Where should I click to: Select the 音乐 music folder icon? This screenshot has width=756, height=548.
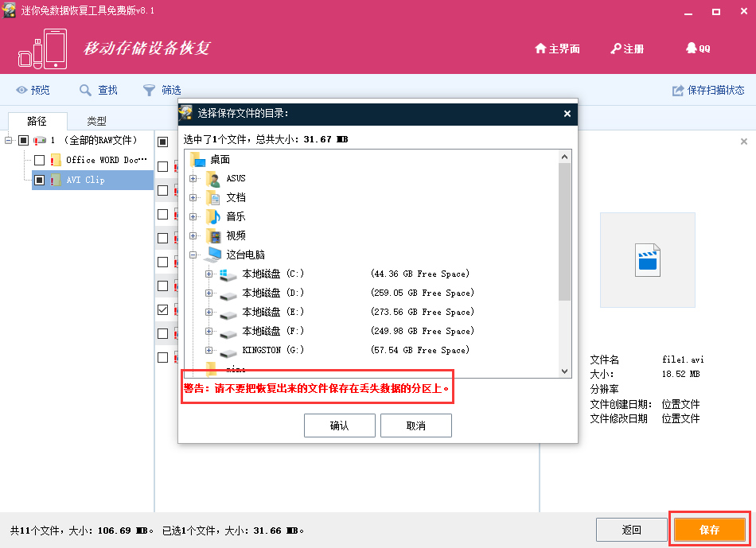pos(213,216)
